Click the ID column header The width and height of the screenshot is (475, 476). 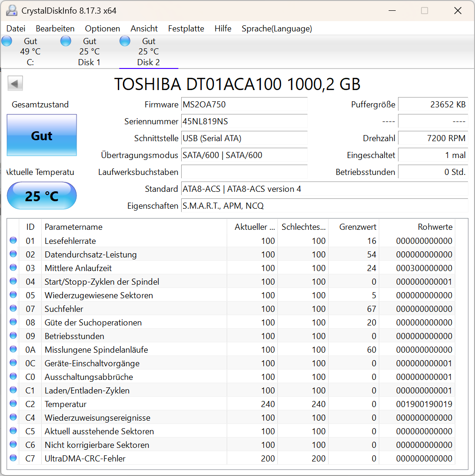[x=30, y=227]
